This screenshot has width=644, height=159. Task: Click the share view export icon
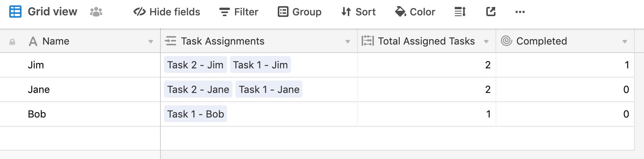pyautogui.click(x=491, y=12)
